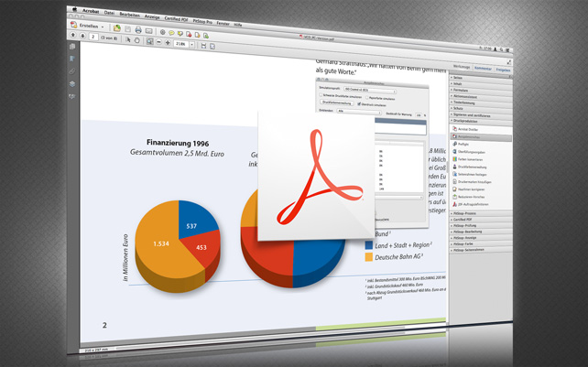Open the Preflight tool
Image resolution: width=588 pixels, height=367 pixels.
(461, 144)
